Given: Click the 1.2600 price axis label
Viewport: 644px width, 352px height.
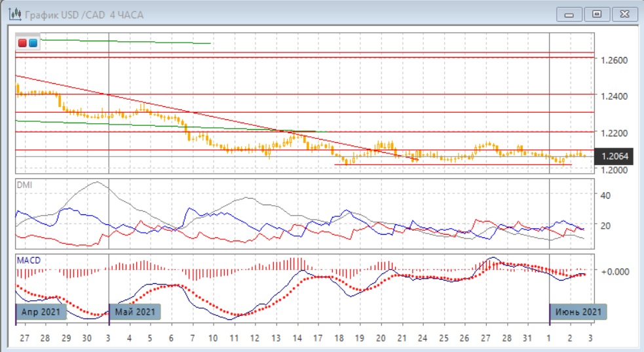Looking at the screenshot, I should click(x=614, y=60).
